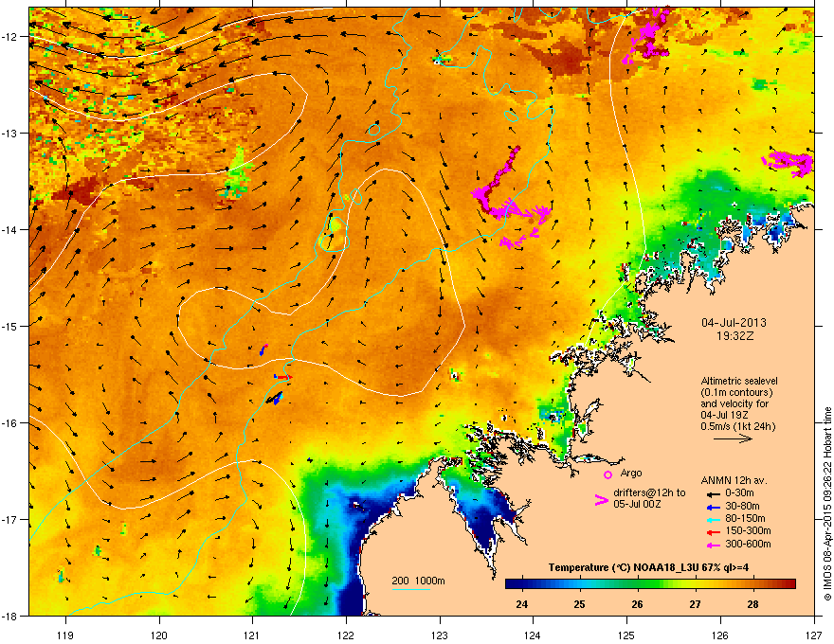Click the longitude label 125

coord(626,635)
